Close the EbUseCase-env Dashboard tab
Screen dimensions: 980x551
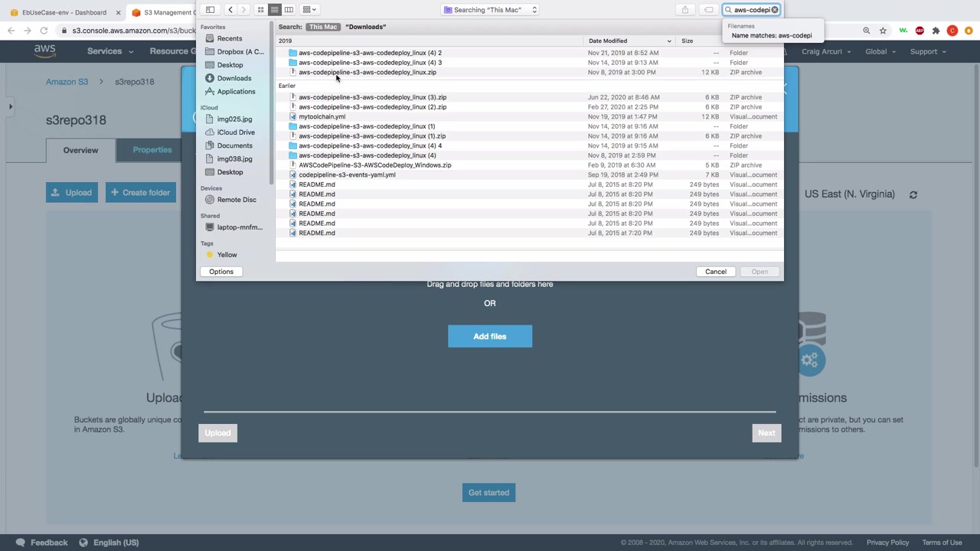click(118, 12)
